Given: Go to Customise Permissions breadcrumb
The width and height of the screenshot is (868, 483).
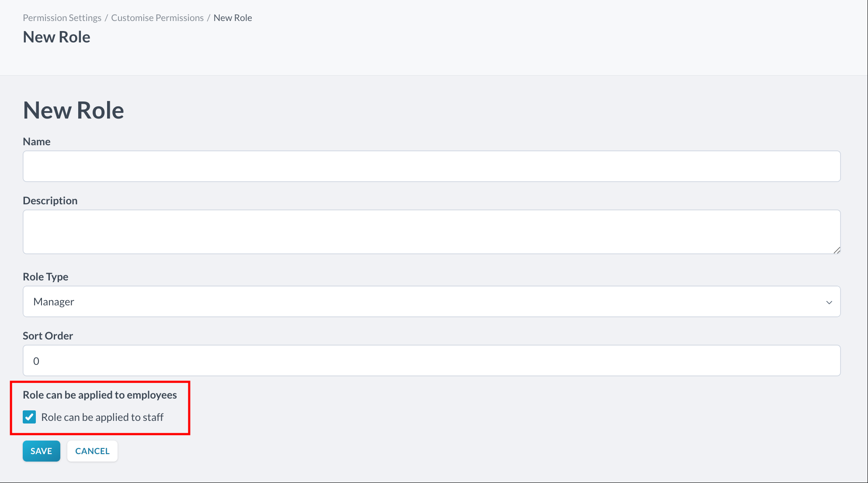Looking at the screenshot, I should pyautogui.click(x=157, y=18).
